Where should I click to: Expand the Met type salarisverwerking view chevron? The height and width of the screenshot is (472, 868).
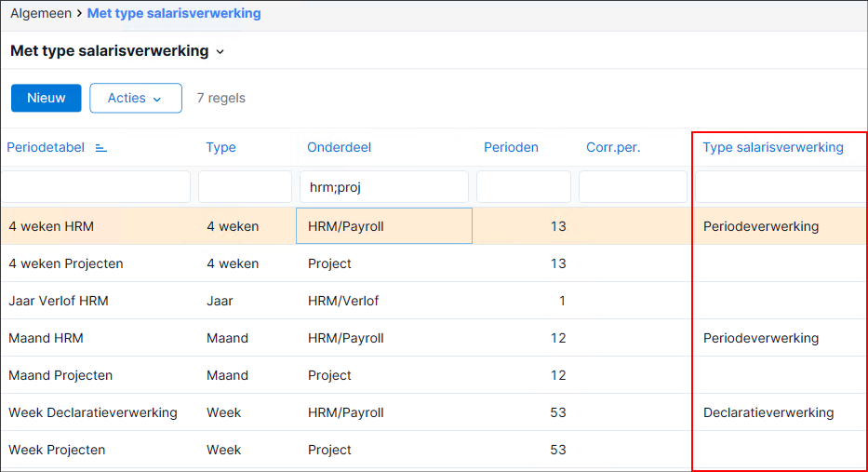pos(220,51)
